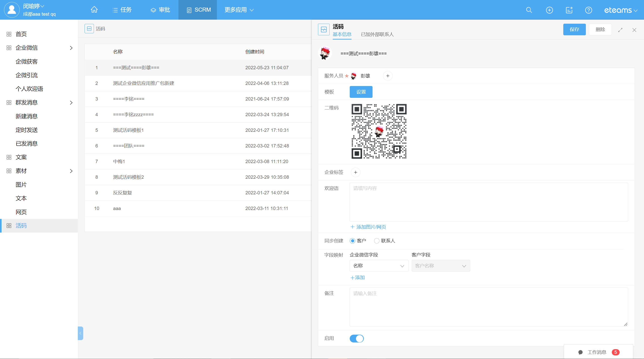
Task: Click the grid icon beside sidebar 活码
Action: pyautogui.click(x=9, y=226)
